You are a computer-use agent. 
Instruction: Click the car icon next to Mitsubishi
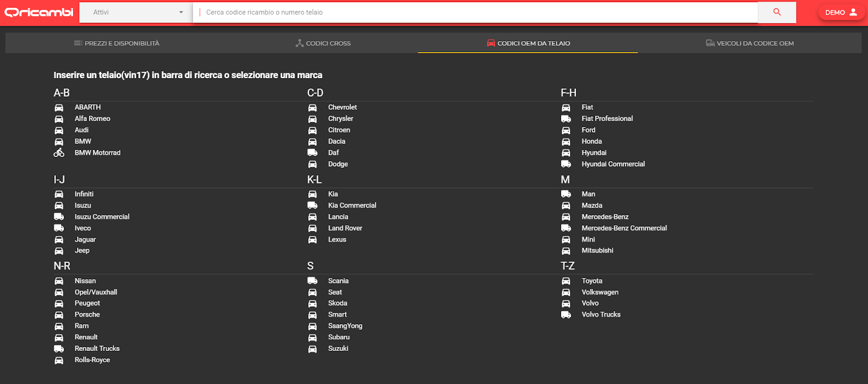566,251
